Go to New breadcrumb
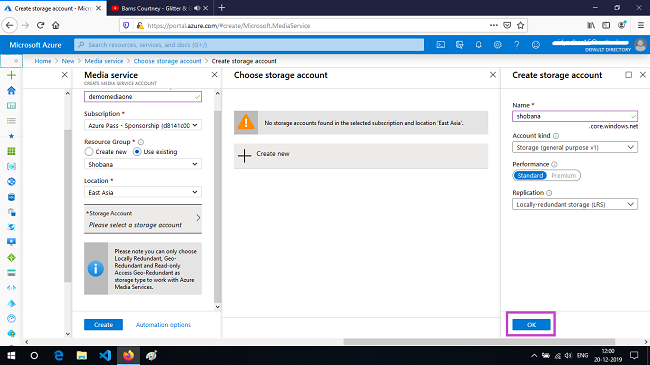 [x=68, y=61]
